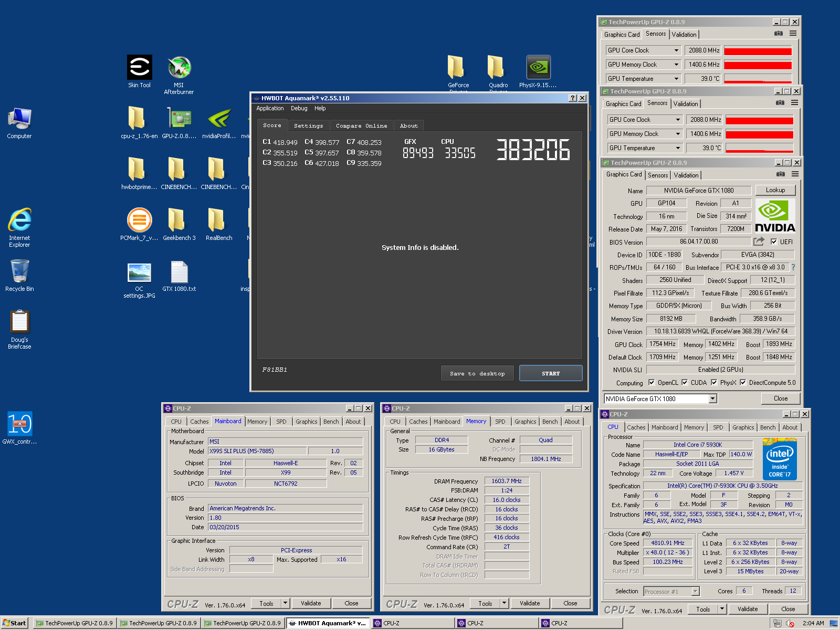The width and height of the screenshot is (840, 630).
Task: Open the GTX 1080.txt file
Action: click(179, 276)
